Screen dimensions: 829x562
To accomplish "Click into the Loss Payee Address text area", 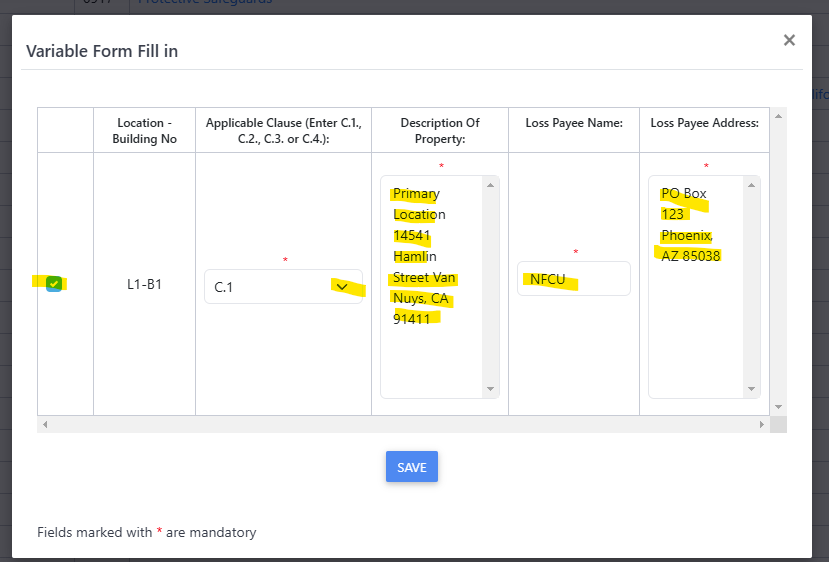I will tap(696, 320).
